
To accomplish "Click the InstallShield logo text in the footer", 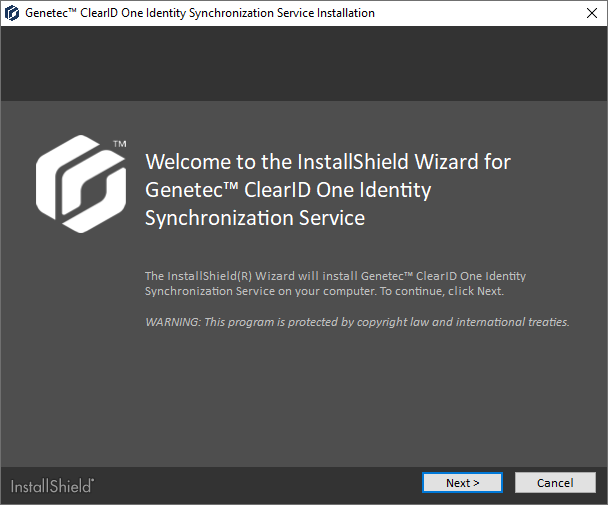I will coord(52,486).
